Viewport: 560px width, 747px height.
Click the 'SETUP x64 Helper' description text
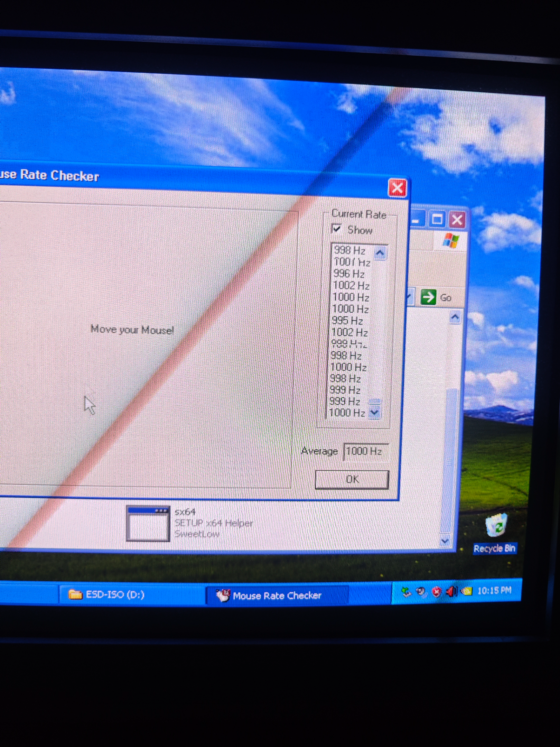pyautogui.click(x=214, y=523)
